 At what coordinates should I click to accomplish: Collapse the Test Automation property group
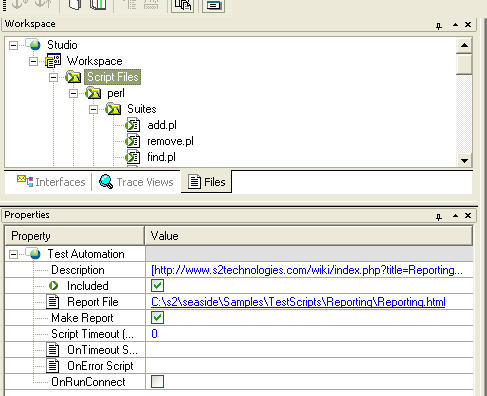pos(13,255)
